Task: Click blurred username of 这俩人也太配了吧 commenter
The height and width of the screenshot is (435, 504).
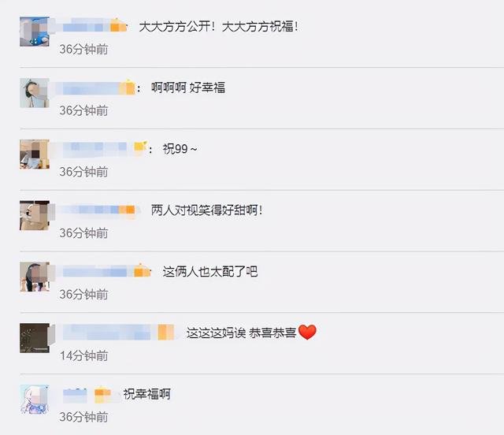Action: click(x=95, y=272)
